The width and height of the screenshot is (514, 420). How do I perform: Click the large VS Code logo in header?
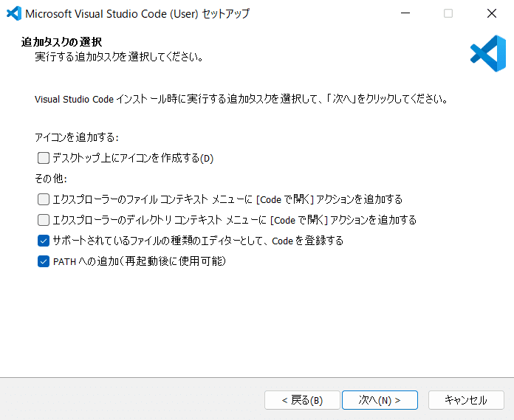pos(487,53)
